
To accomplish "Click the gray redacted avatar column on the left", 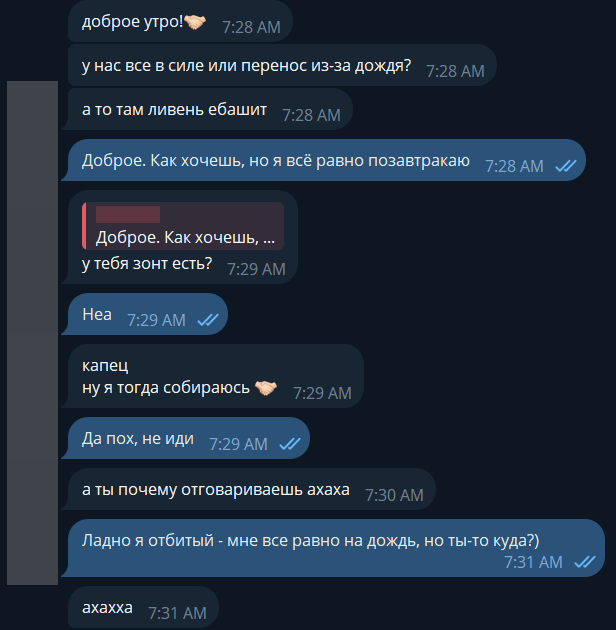I will coord(33,333).
